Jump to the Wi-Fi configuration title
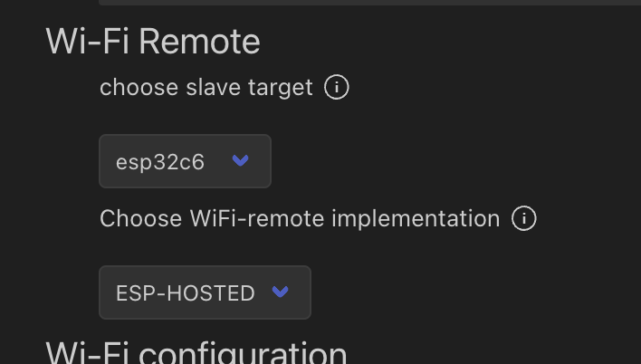 (196, 353)
